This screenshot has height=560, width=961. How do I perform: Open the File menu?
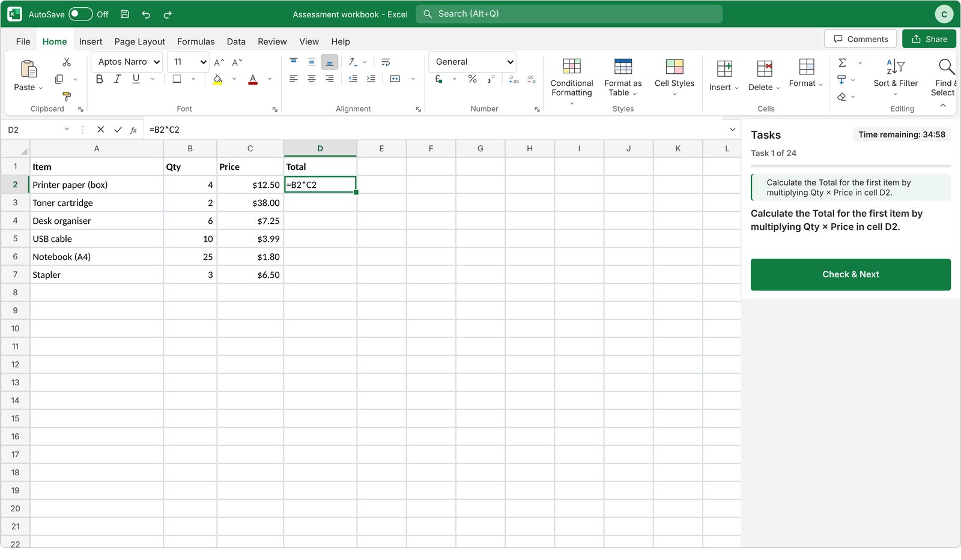click(23, 41)
